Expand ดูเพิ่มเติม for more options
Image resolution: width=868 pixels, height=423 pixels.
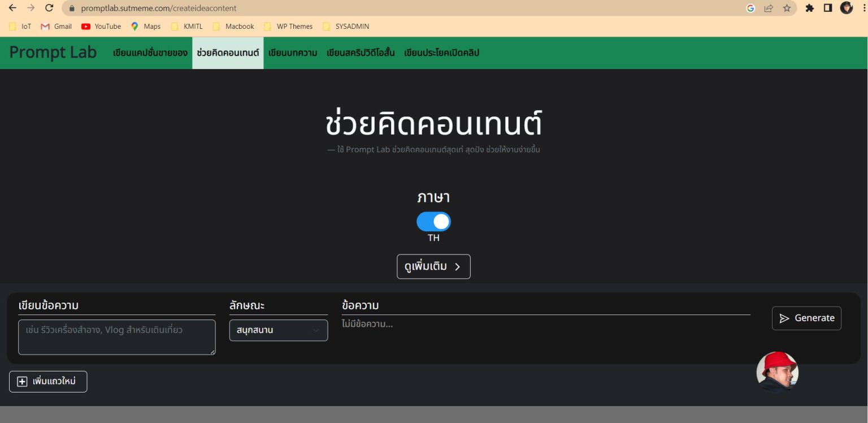pyautogui.click(x=433, y=266)
